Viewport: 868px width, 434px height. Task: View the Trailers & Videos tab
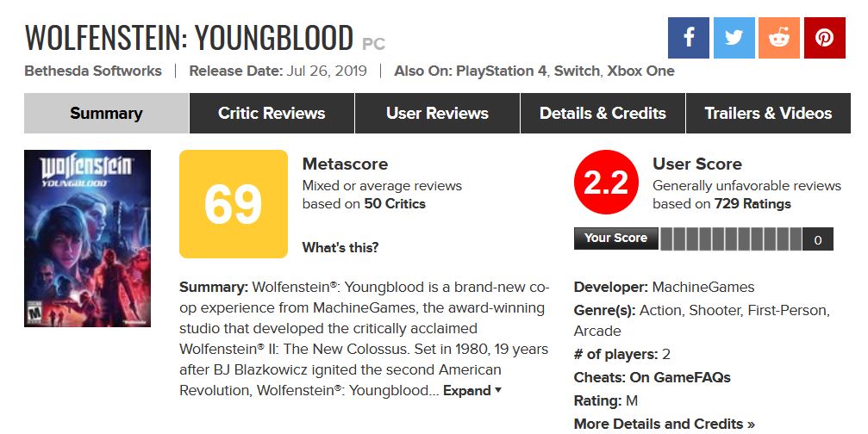(x=768, y=114)
